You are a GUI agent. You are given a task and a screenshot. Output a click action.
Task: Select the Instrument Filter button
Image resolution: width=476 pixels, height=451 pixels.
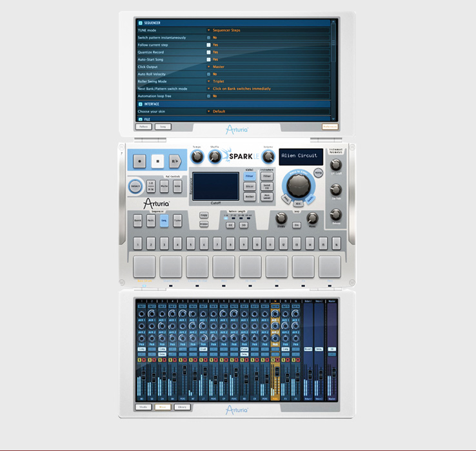[x=267, y=177]
